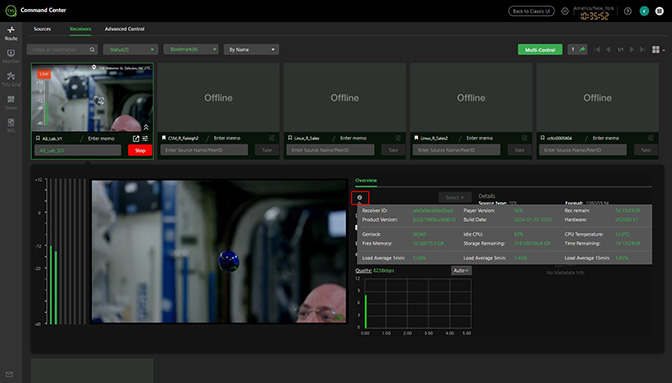
Task: Open the Route section in sidebar
Action: pos(11,33)
